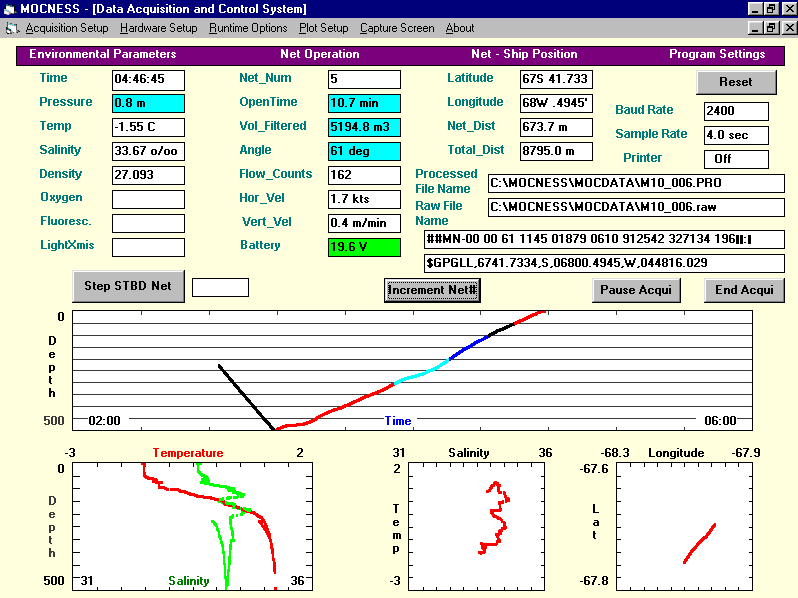The image size is (798, 598).
Task: Click the Reset button
Action: pos(736,82)
